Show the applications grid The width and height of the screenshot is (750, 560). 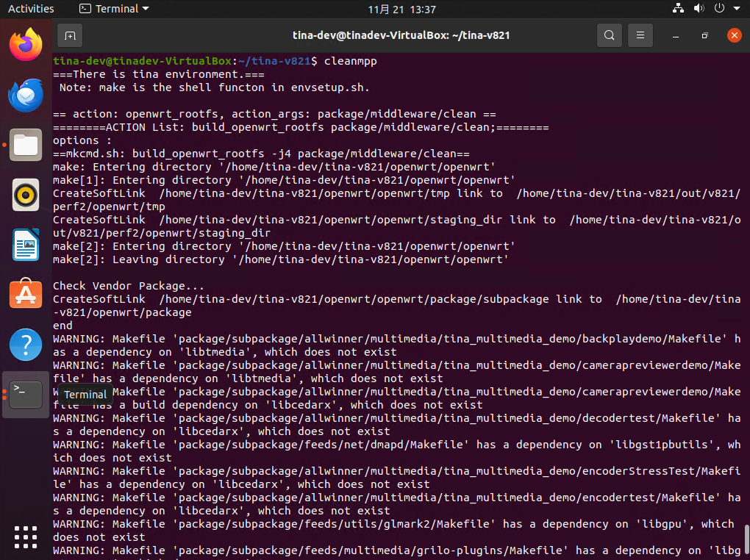point(26,536)
